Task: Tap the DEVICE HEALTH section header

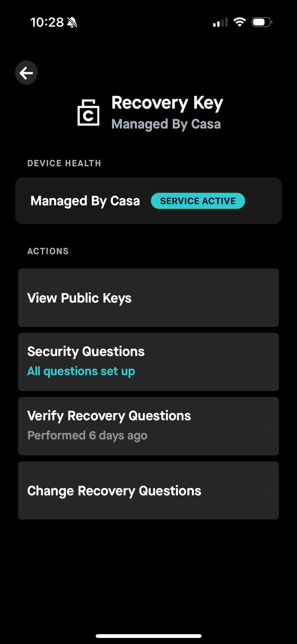Action: pos(64,163)
